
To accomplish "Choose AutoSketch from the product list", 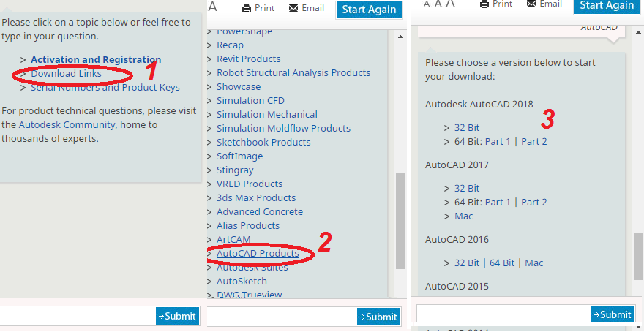I will [x=242, y=282].
